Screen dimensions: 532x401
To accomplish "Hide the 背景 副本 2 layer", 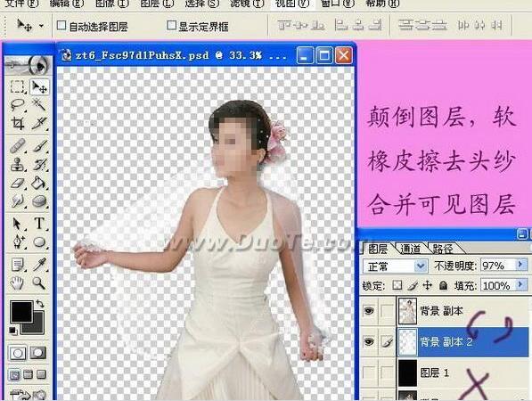I will click(369, 341).
